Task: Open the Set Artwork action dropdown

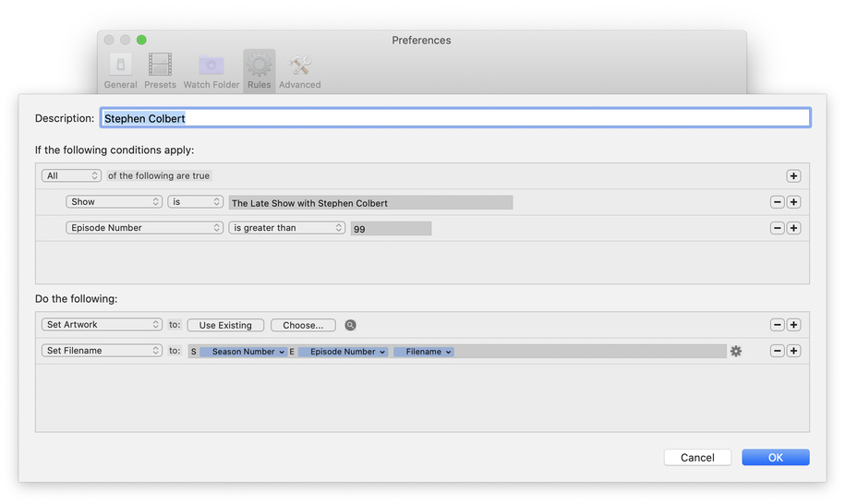Action: [x=102, y=325]
